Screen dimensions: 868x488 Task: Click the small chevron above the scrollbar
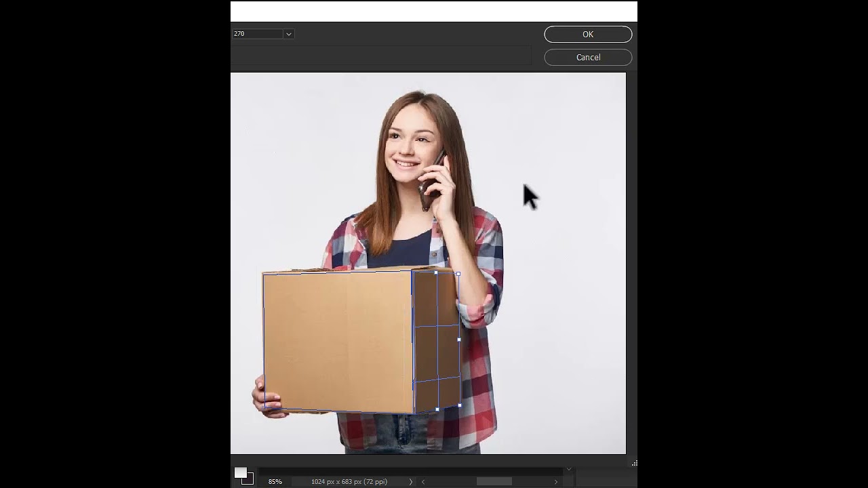tap(569, 469)
